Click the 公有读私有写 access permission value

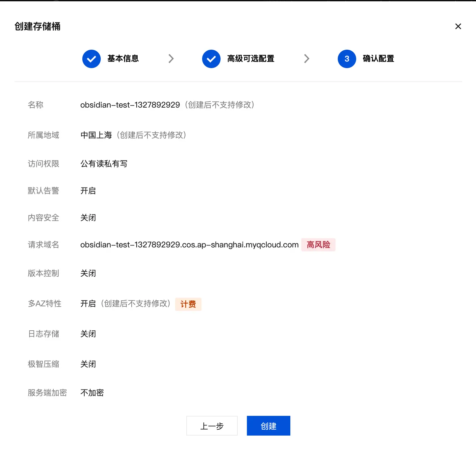pyautogui.click(x=104, y=164)
